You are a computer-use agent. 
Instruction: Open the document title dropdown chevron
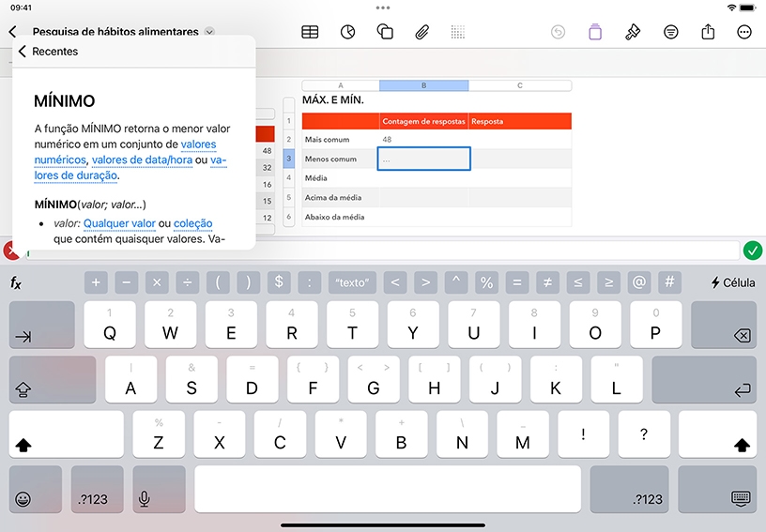click(209, 32)
